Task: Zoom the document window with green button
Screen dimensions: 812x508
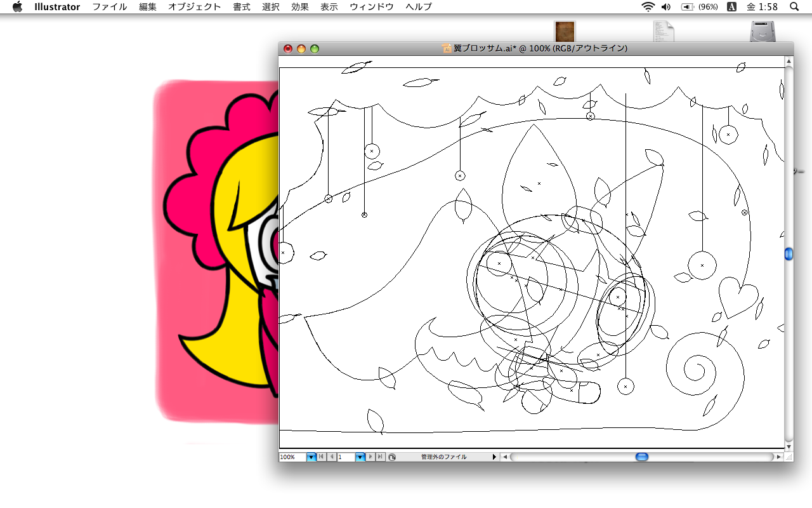Action: (x=315, y=49)
